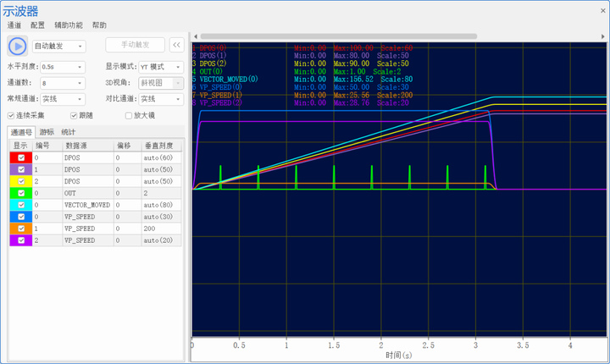Select OUT row vertical scale cell 2

162,193
